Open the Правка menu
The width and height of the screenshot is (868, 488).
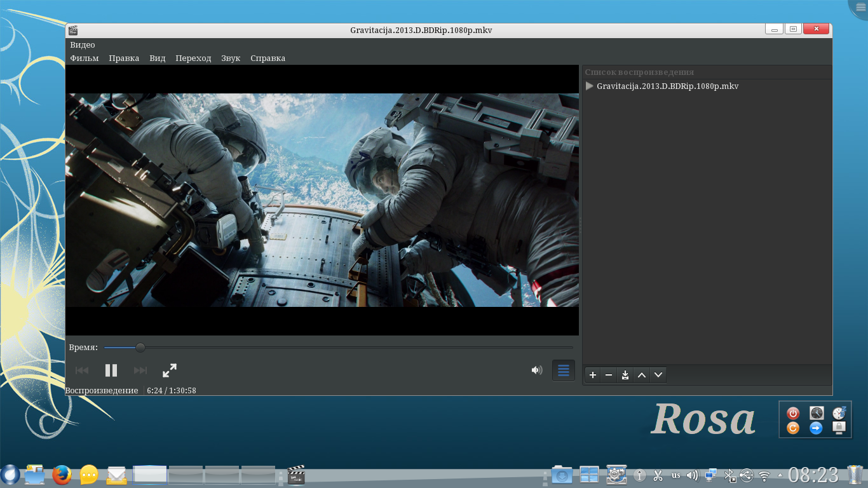coord(124,58)
